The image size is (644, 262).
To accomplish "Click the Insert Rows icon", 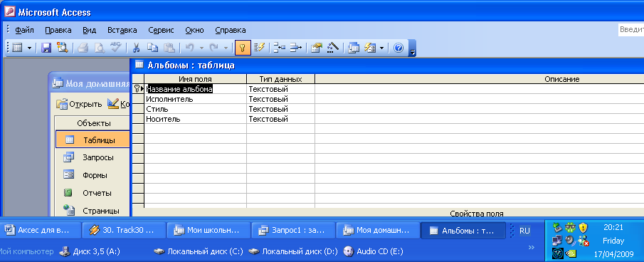I will coord(280,48).
